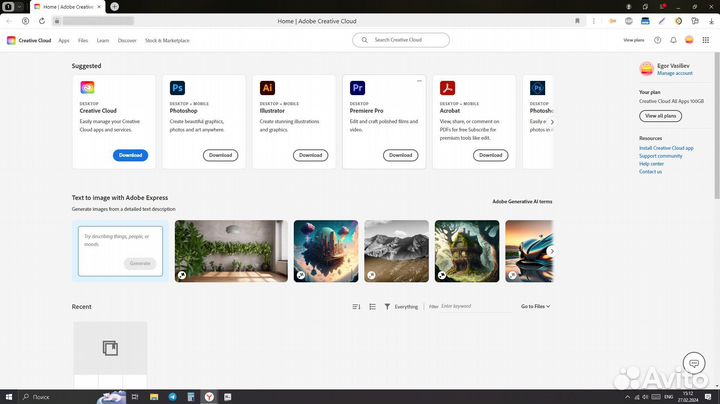Click View plans in header

coord(634,40)
